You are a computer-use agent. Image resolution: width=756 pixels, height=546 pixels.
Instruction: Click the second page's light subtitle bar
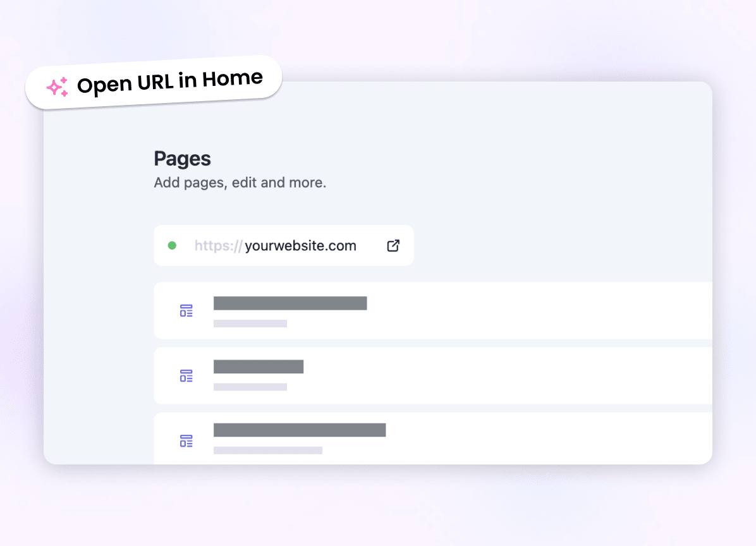250,387
